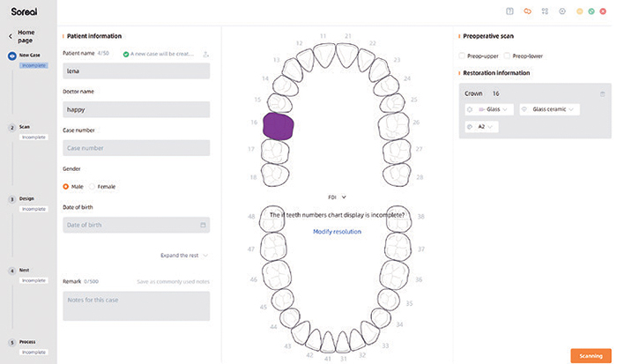Screen dimensions: 617x364
Task: Click the back arrow beside Home page
Action: click(x=10, y=36)
